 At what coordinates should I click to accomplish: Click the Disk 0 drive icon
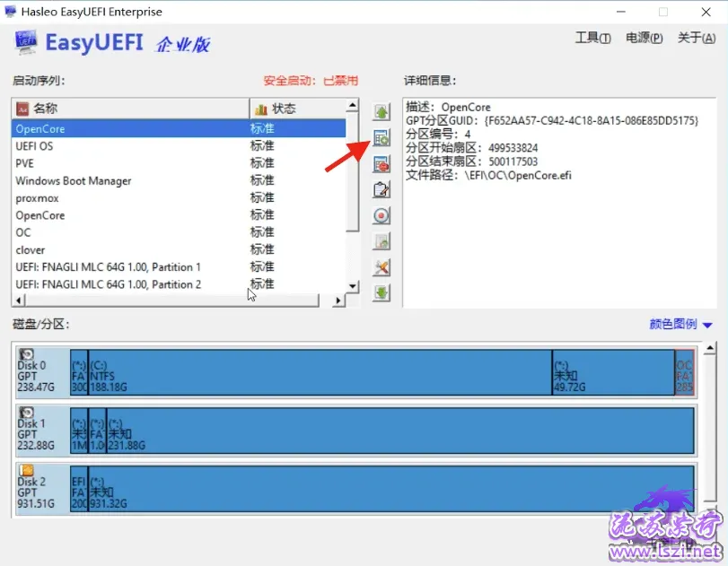pos(26,354)
